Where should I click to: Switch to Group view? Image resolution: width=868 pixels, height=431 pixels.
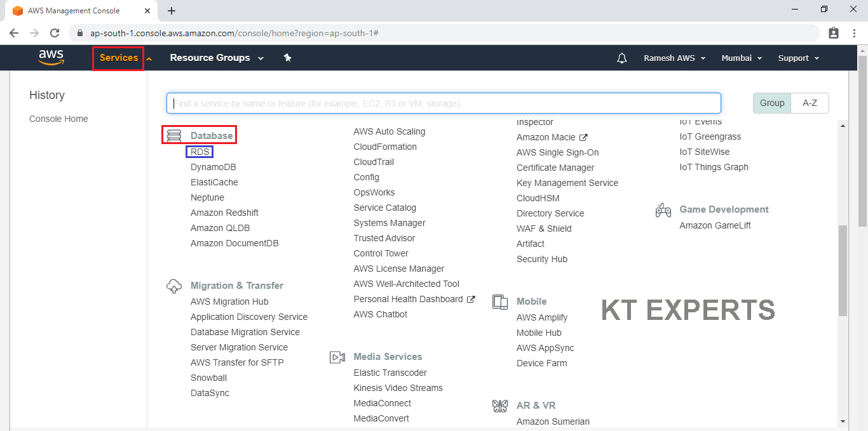click(772, 103)
